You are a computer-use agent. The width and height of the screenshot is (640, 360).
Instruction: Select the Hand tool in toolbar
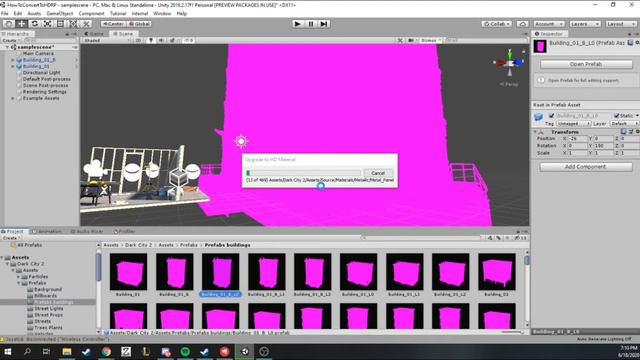coord(9,24)
